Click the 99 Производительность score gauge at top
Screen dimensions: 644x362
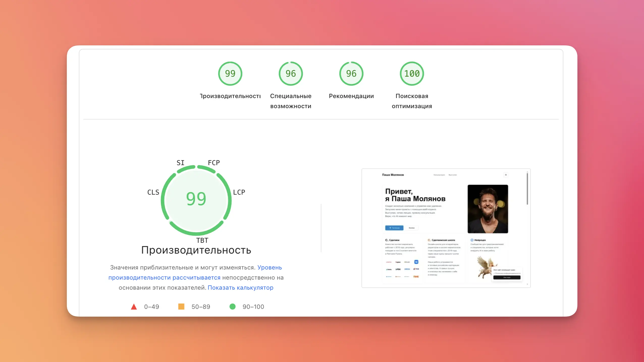[x=230, y=74]
